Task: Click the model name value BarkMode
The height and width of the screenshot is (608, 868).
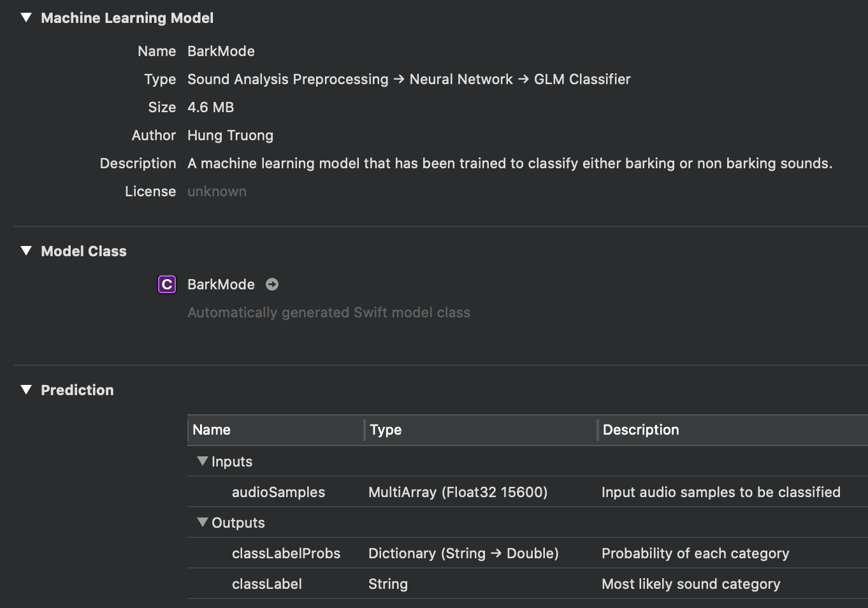Action: 221,51
